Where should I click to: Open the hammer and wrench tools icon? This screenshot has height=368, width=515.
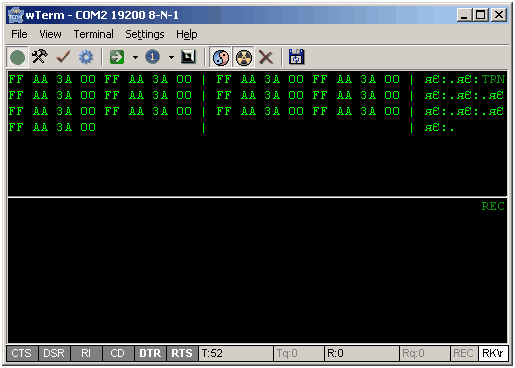pos(40,57)
